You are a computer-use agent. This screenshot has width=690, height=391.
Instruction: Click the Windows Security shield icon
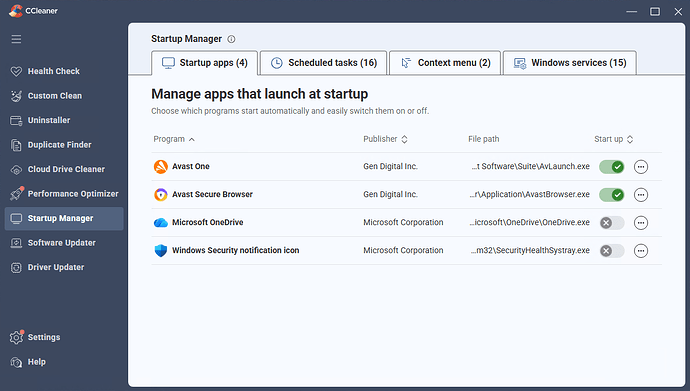[161, 251]
